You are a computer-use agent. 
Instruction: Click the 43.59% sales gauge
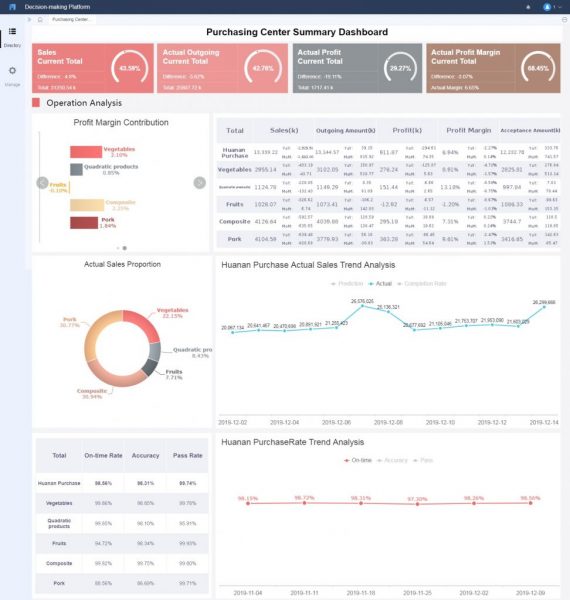pos(130,68)
